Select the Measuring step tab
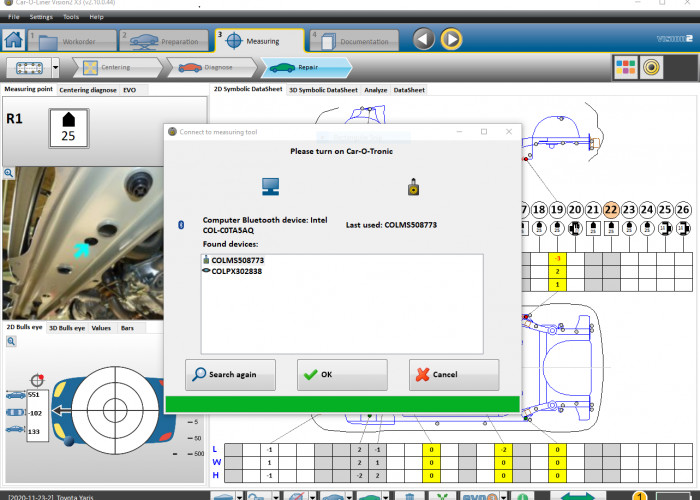The width and height of the screenshot is (700, 500). (x=259, y=41)
